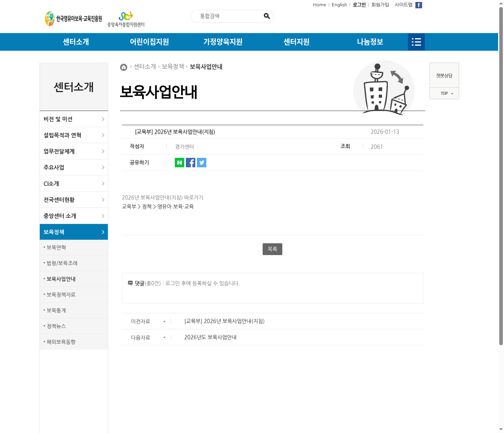Open 해외보육동향 submenu link
The image size is (504, 433).
(61, 342)
